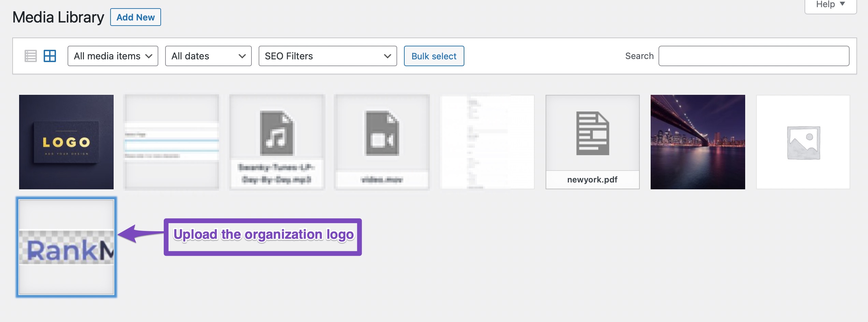Open the blurred form screenshot thumbnail
This screenshot has height=322, width=868.
[171, 142]
